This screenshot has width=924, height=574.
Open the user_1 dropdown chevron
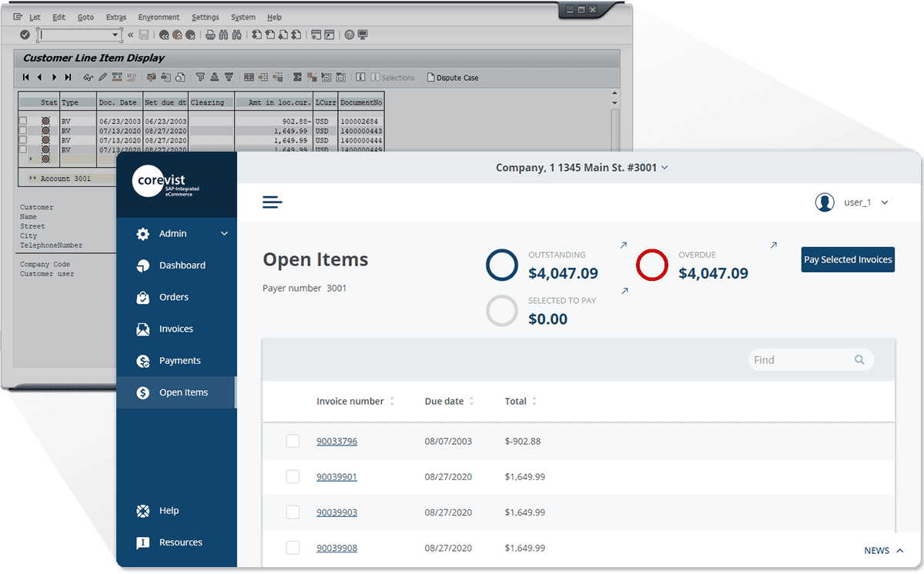(885, 202)
